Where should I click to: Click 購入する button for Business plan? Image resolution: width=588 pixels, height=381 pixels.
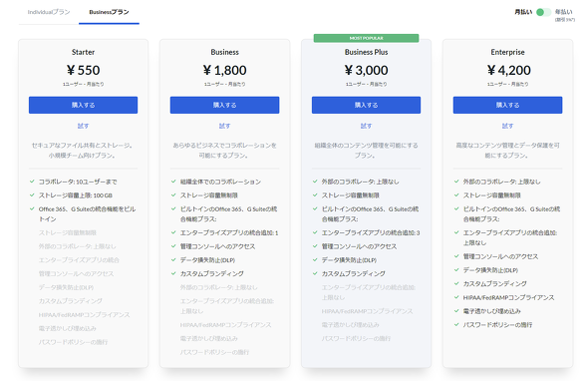224,105
